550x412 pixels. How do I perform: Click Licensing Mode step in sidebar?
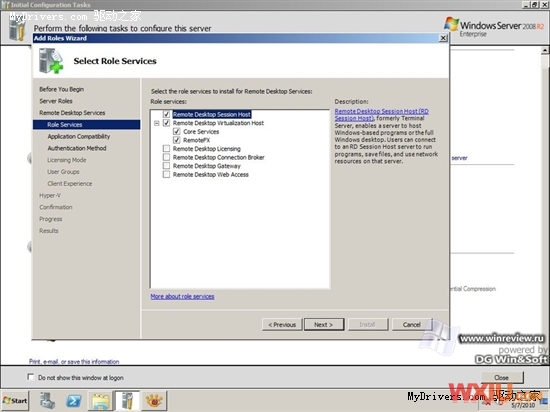click(x=67, y=160)
